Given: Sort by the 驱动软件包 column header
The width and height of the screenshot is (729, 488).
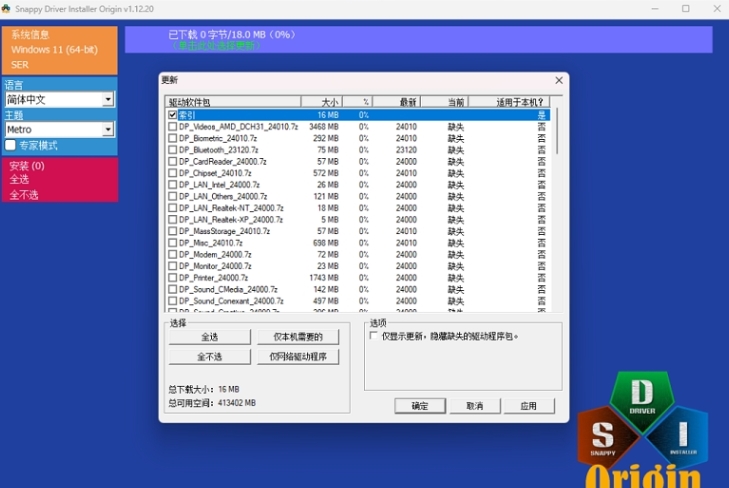Looking at the screenshot, I should [233, 102].
